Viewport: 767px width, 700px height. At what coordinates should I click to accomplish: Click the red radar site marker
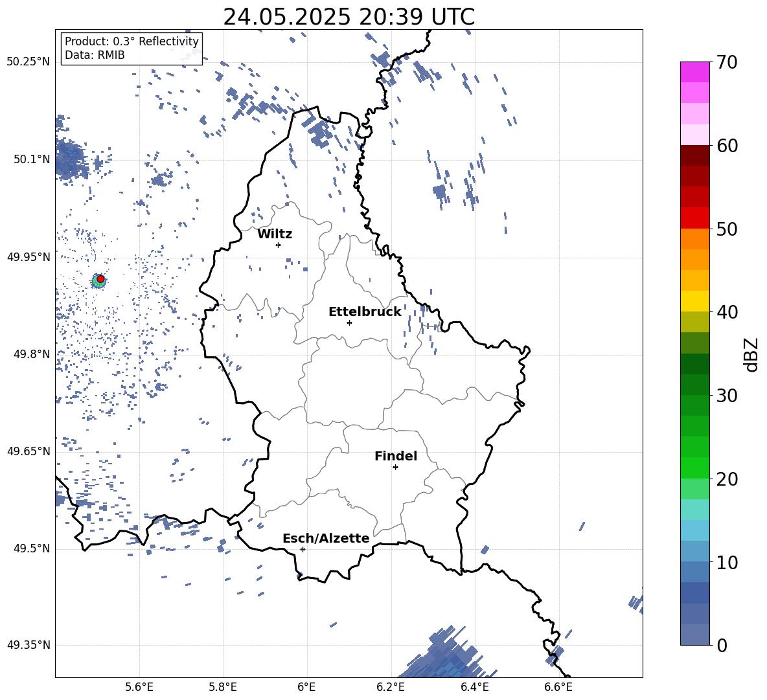coord(100,279)
